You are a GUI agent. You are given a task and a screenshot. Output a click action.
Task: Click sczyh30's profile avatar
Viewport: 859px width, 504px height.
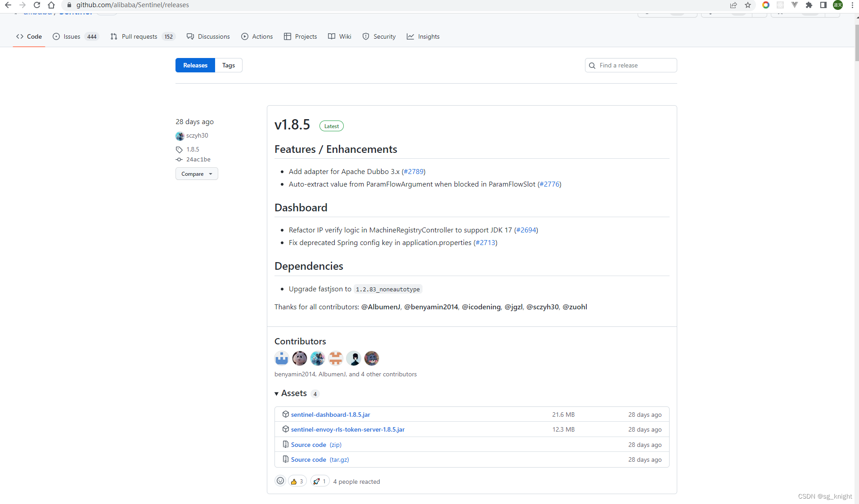(180, 136)
